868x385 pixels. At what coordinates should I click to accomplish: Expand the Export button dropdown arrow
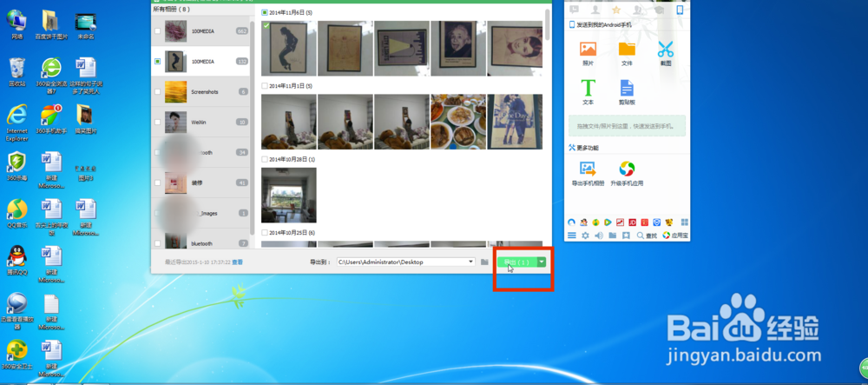coord(542,262)
